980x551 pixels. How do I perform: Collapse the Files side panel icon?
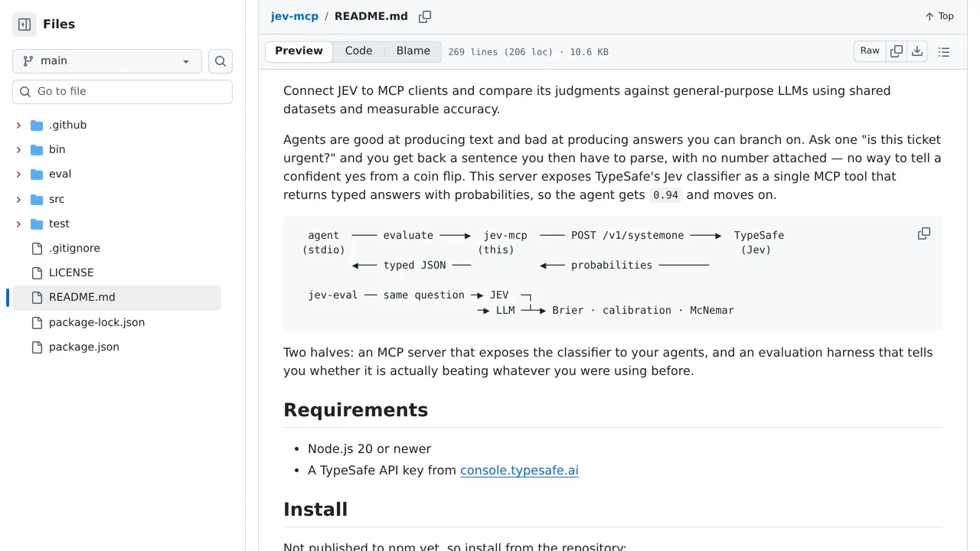(24, 24)
